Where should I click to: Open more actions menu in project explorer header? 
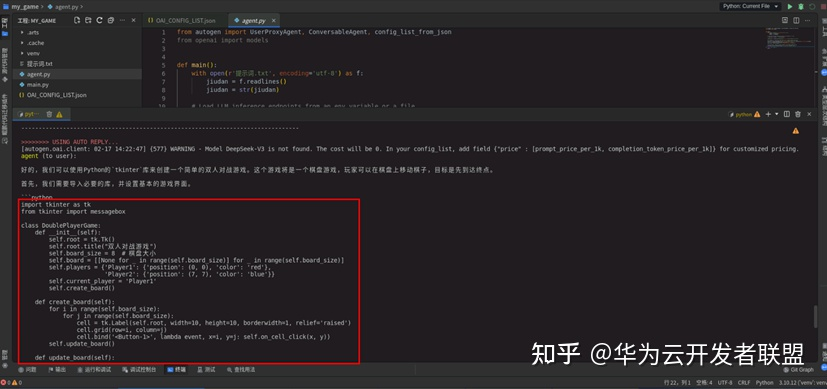122,20
